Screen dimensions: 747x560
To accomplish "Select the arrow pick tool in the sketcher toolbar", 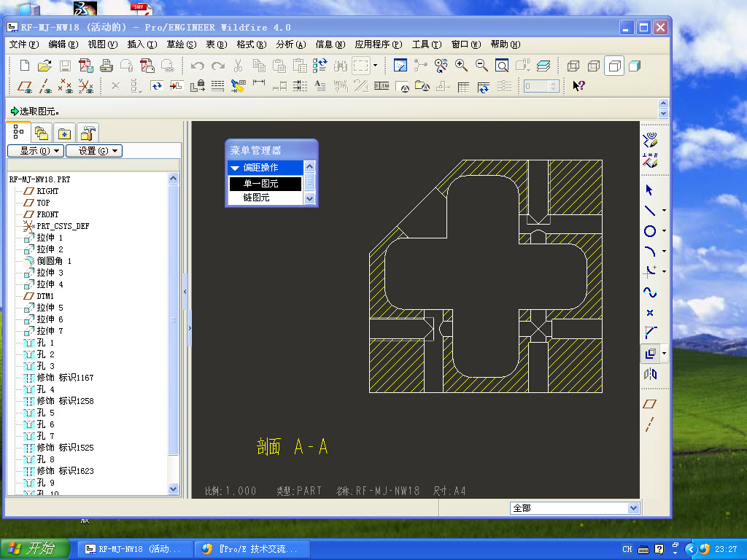I will click(649, 190).
